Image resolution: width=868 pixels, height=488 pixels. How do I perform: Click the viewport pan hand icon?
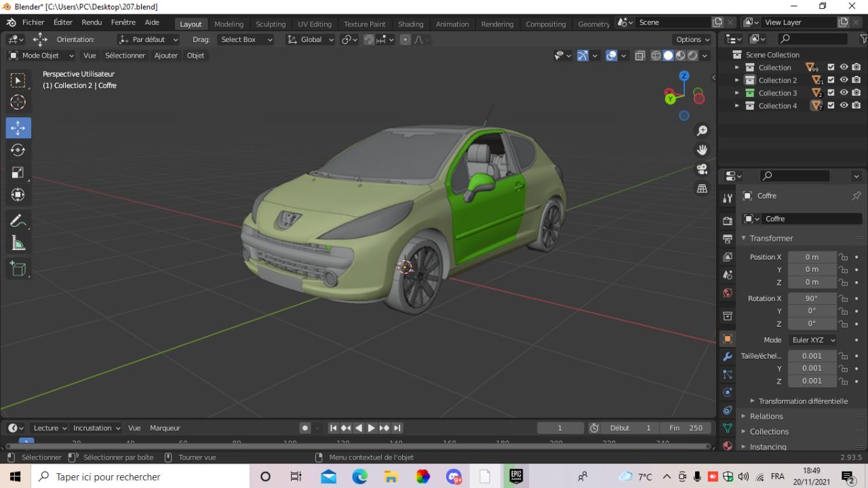point(703,150)
